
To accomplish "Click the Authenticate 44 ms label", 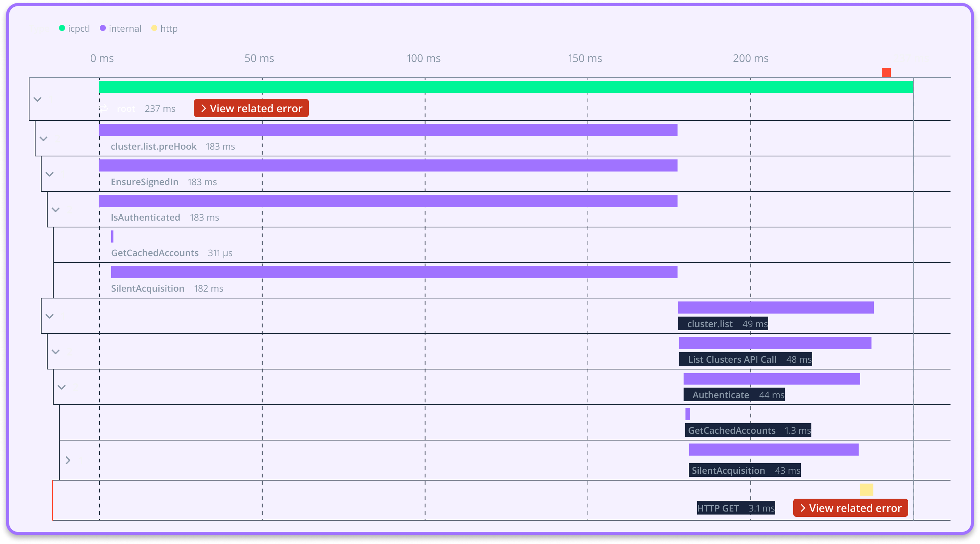I will 734,395.
